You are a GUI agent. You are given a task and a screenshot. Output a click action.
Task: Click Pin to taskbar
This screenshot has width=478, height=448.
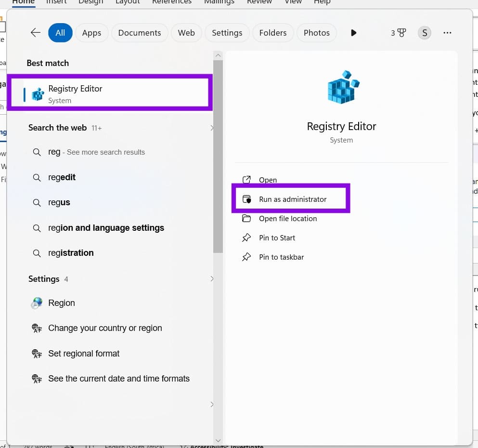click(x=282, y=257)
